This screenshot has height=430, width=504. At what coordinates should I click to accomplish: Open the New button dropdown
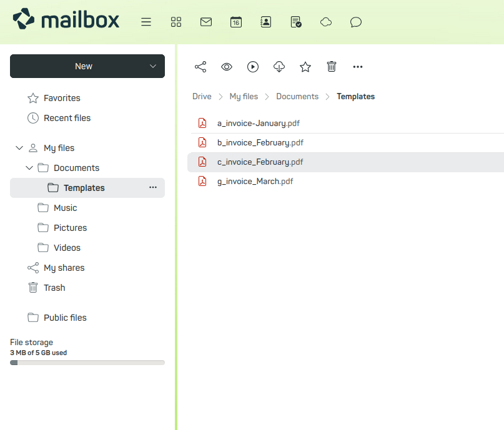point(153,66)
